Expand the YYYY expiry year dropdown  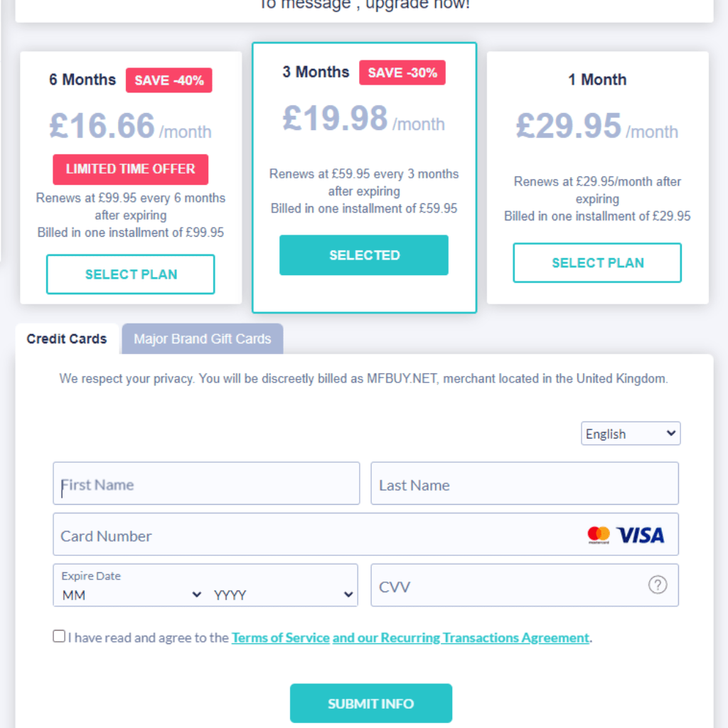284,594
